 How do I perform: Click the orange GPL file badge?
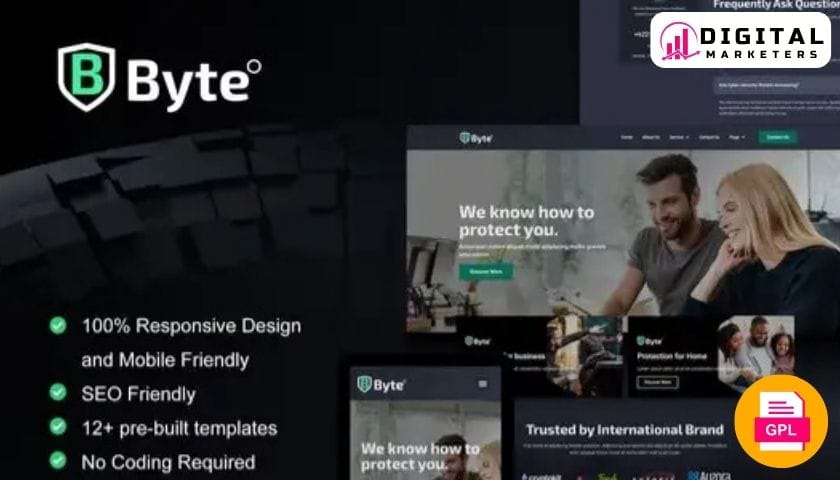tap(781, 421)
